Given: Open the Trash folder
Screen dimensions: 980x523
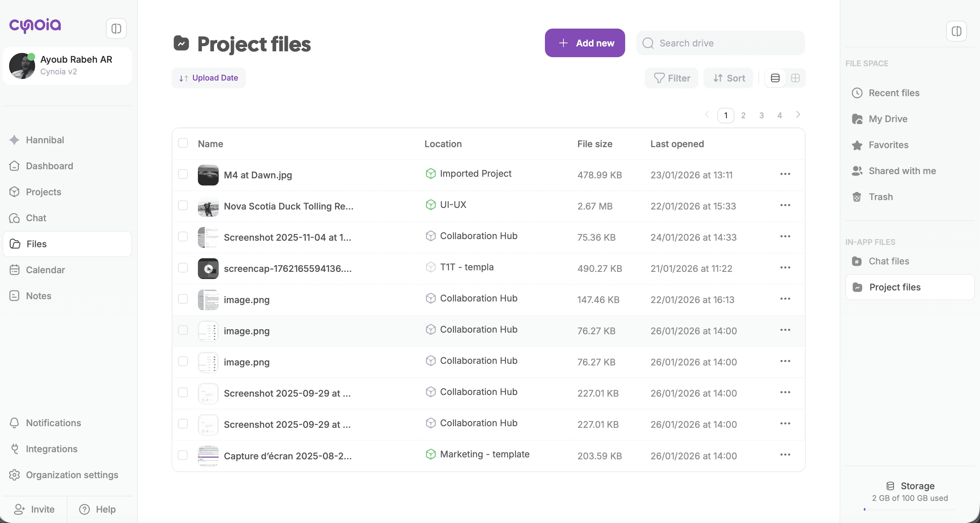Looking at the screenshot, I should coord(880,197).
